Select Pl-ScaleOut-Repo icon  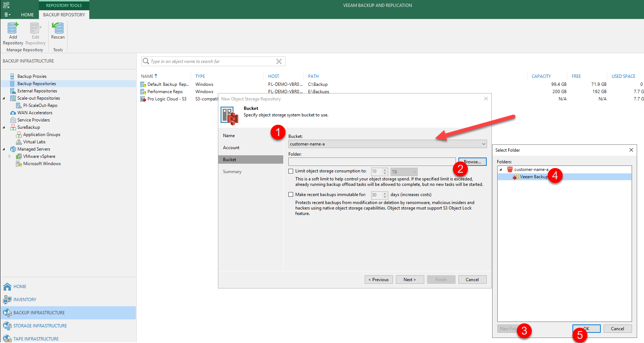tap(19, 105)
